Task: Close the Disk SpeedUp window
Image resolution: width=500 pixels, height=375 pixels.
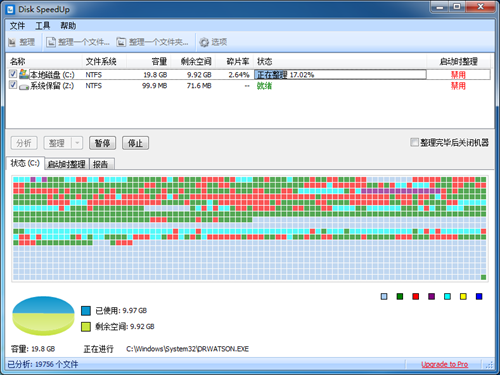Action: point(480,7)
